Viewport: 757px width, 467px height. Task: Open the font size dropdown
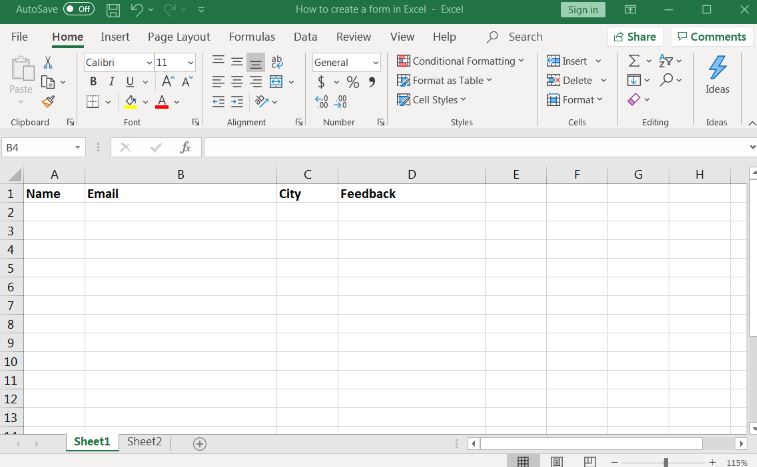(191, 63)
